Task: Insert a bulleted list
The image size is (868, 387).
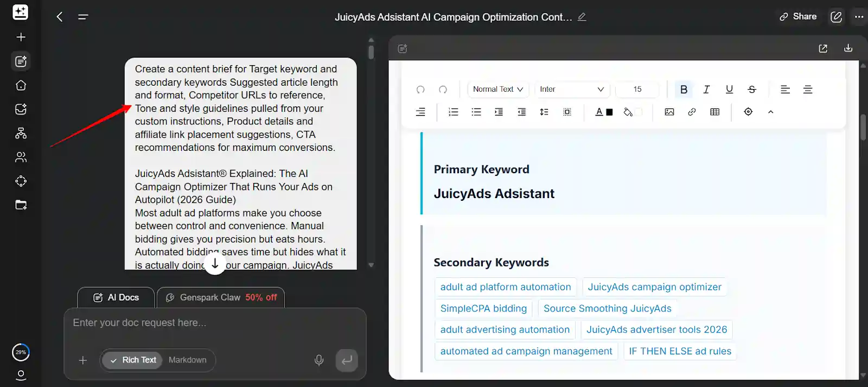Action: click(x=476, y=112)
